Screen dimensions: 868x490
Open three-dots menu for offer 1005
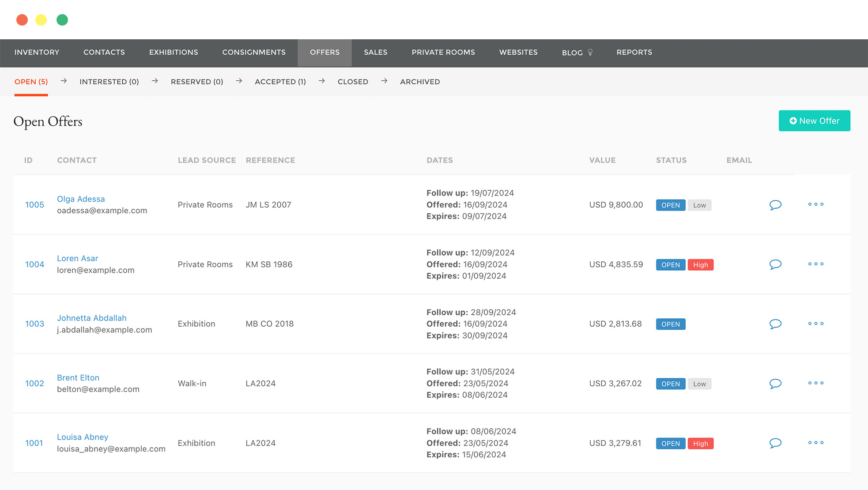coord(816,204)
